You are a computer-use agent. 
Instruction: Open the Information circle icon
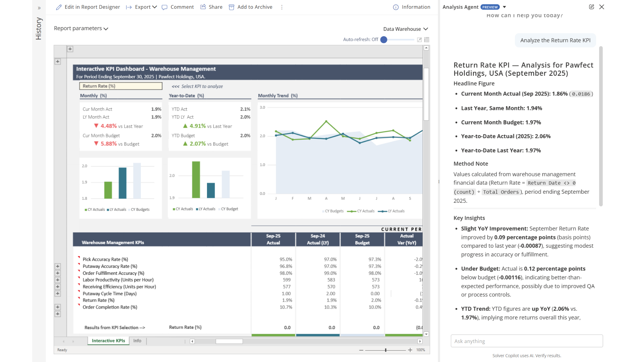(x=396, y=7)
